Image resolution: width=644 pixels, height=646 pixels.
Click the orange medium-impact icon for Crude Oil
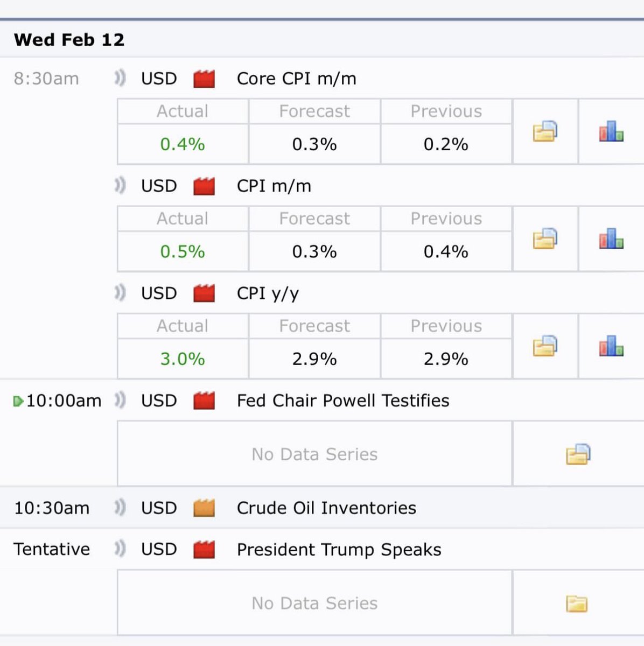[204, 508]
